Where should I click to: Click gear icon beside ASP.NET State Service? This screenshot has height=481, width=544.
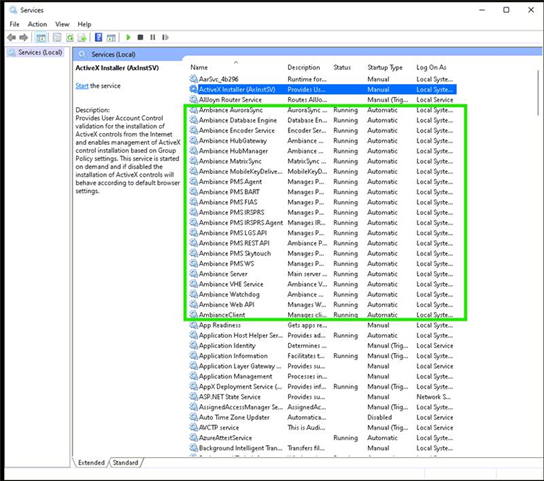[194, 397]
